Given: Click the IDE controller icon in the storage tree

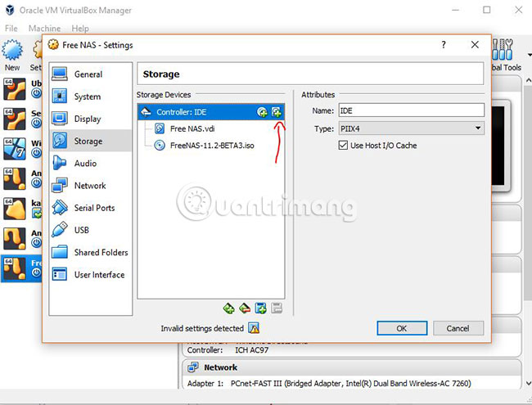Looking at the screenshot, I should [x=146, y=112].
